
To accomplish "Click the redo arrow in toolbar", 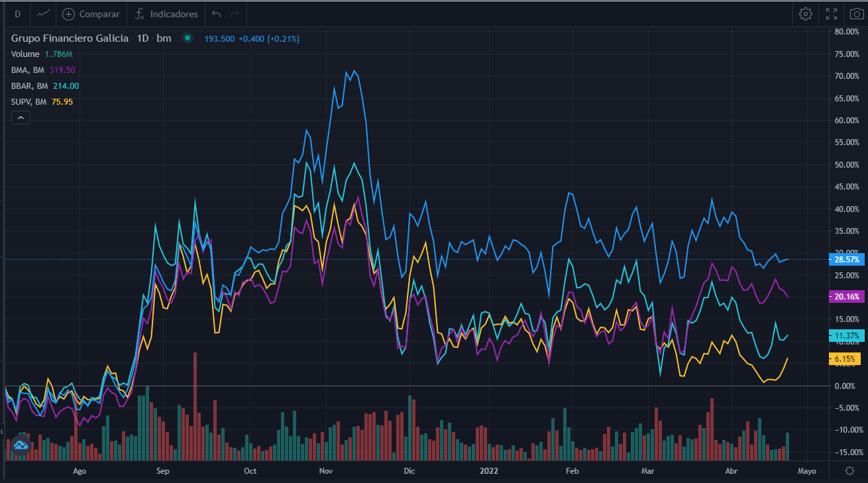I will tap(234, 14).
